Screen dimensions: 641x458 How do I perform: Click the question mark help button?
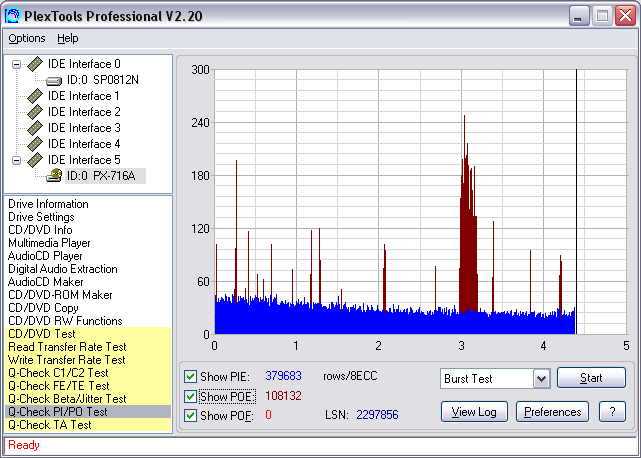click(x=612, y=411)
